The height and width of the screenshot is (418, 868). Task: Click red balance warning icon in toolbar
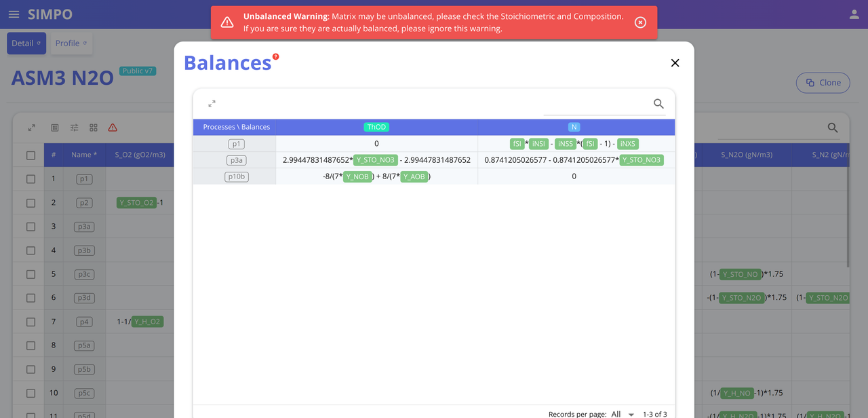[113, 128]
